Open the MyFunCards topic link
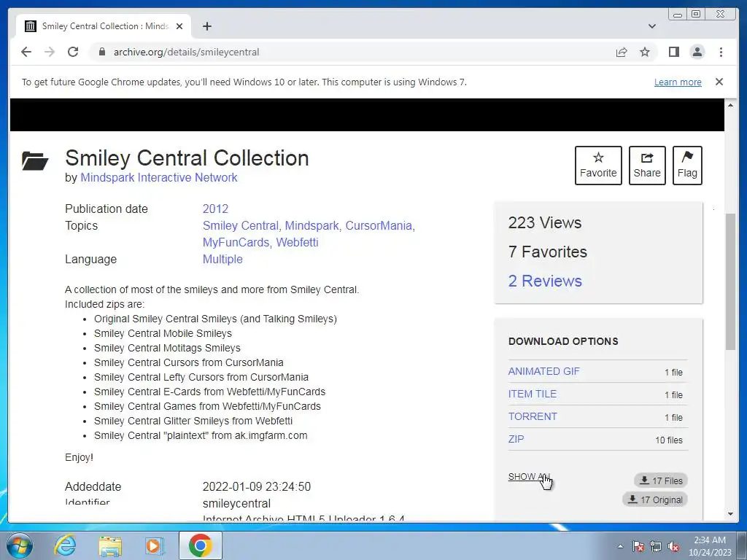This screenshot has height=560, width=747. click(x=236, y=242)
